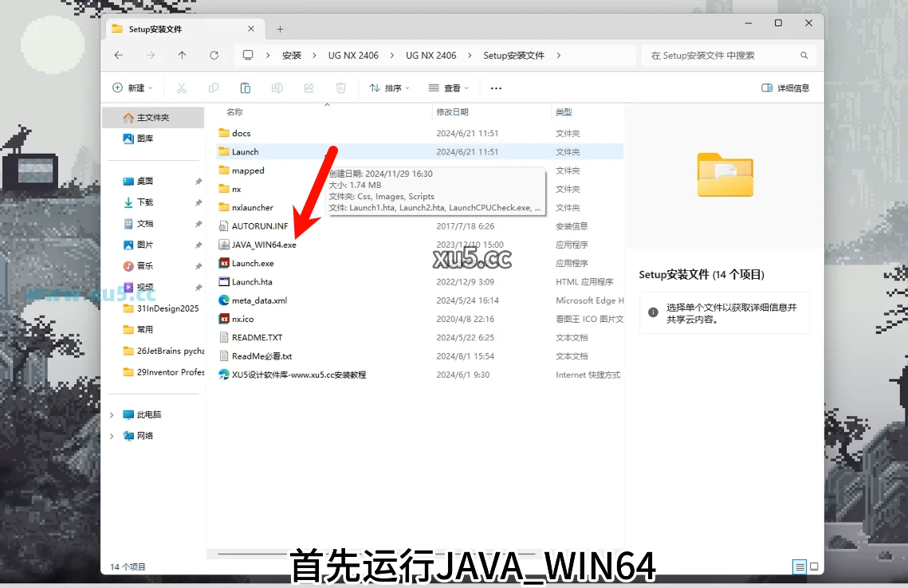This screenshot has height=588, width=908.
Task: Select the JAVA_WIN64.exe file
Action: (264, 245)
